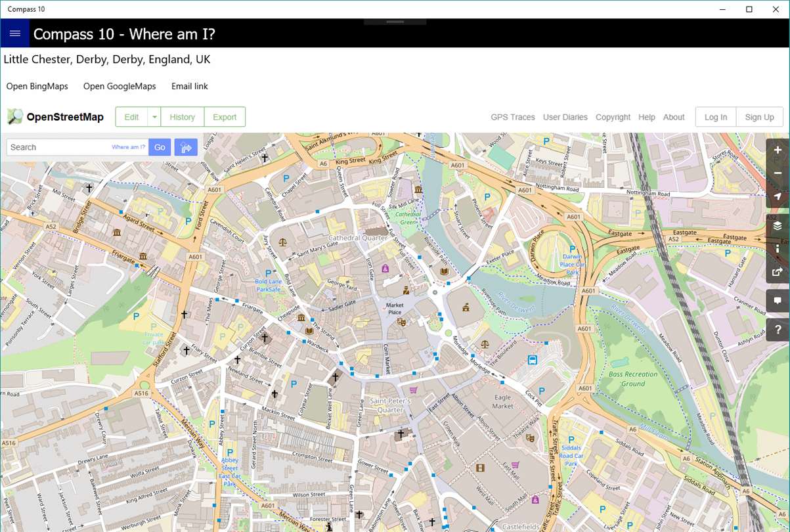Click the 'Bass Recreation Ground' map label
The image size is (790, 532).
tap(633, 379)
